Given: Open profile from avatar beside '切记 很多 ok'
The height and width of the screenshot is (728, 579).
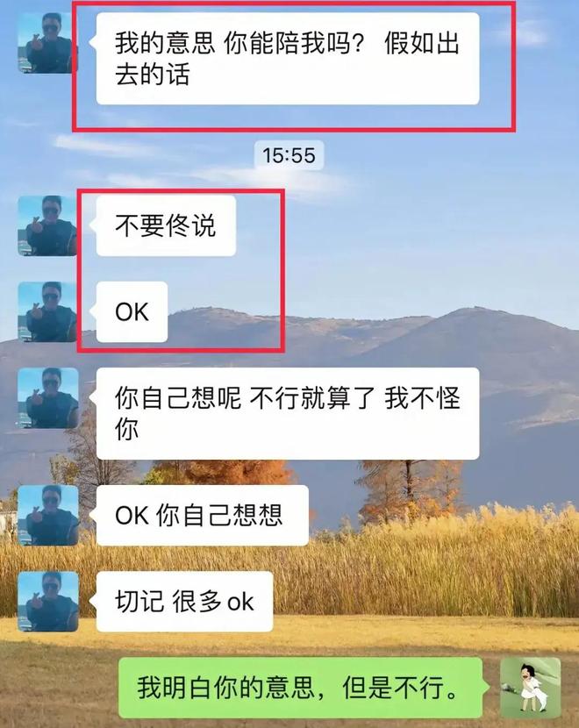Looking at the screenshot, I should (47, 602).
